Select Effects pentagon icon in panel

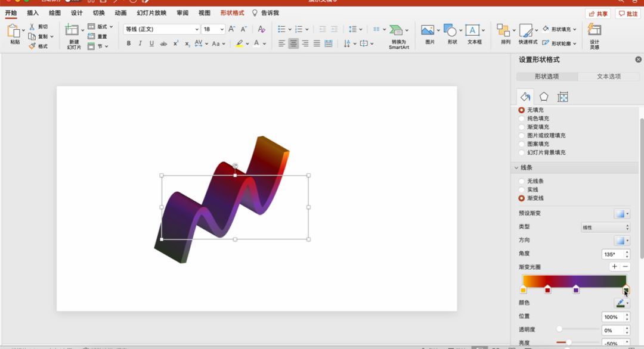[x=544, y=97]
